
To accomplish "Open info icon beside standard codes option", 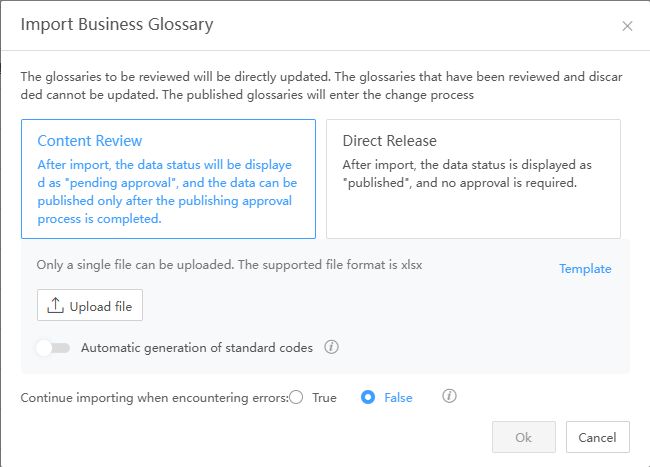I will point(331,347).
